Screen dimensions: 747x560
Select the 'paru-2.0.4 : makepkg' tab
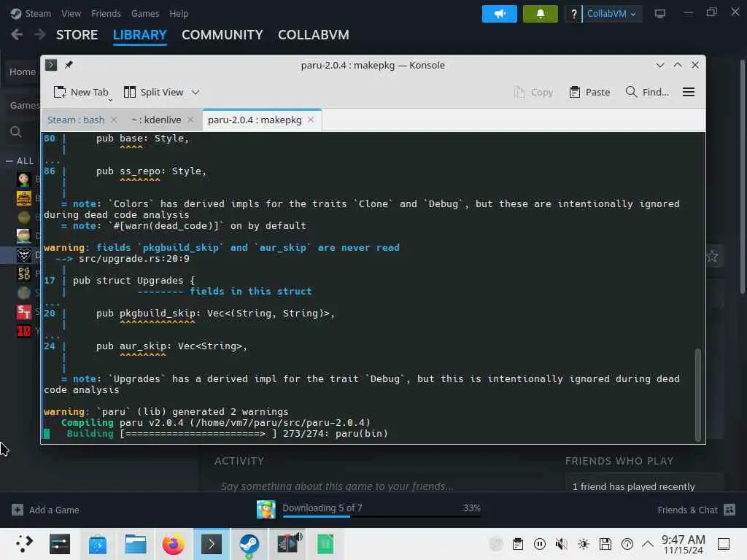(x=255, y=120)
